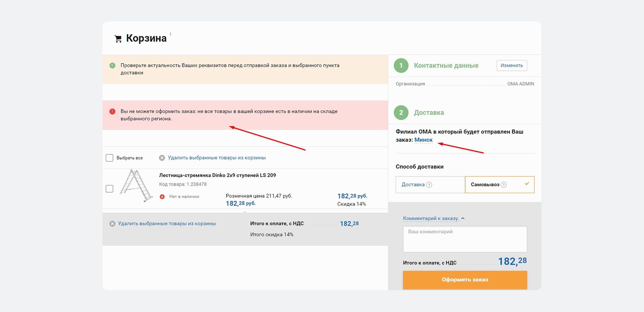Click top Удалить выбранные товары из корзины link

pyautogui.click(x=217, y=158)
